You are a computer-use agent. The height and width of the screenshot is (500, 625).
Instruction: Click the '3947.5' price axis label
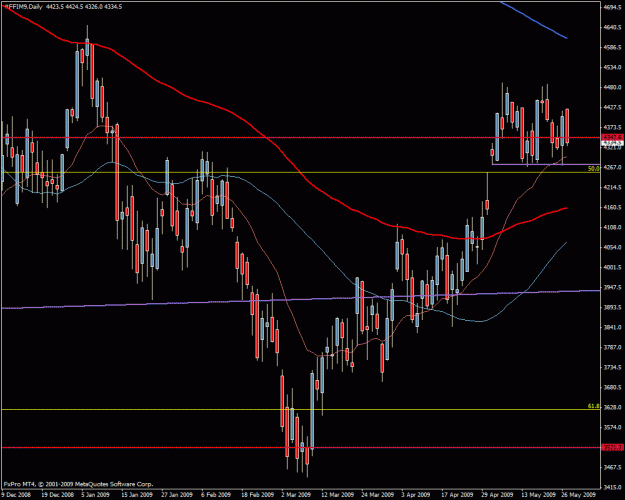pos(613,287)
